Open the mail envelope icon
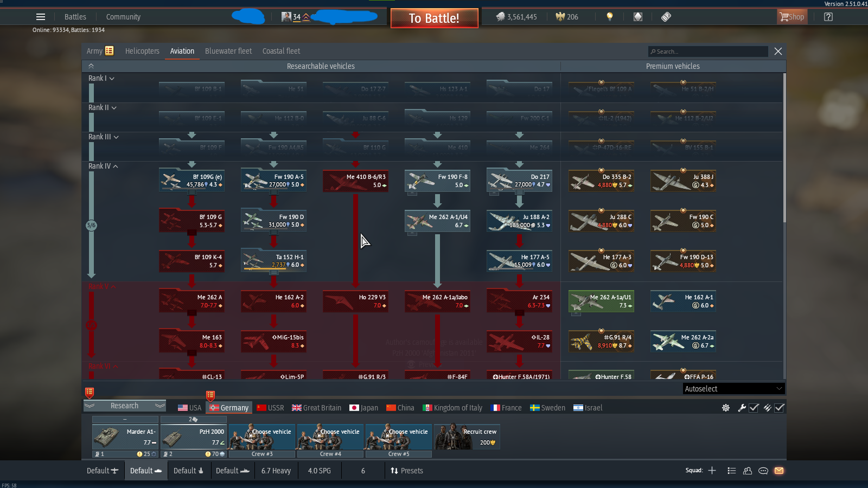The height and width of the screenshot is (488, 868). pyautogui.click(x=779, y=471)
